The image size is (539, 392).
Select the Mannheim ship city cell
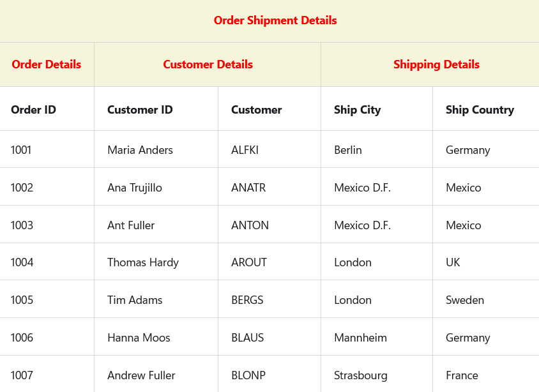pos(360,338)
